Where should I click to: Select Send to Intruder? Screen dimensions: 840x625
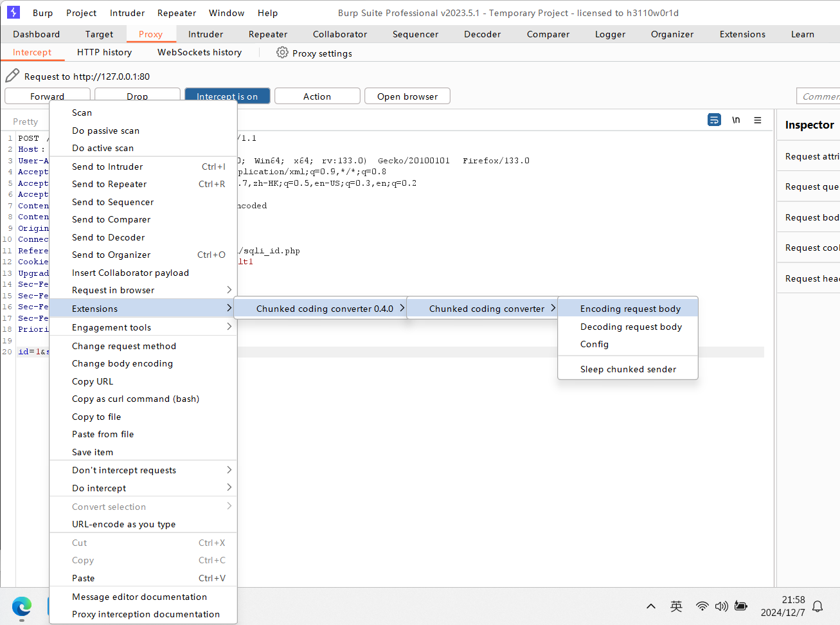pyautogui.click(x=143, y=167)
